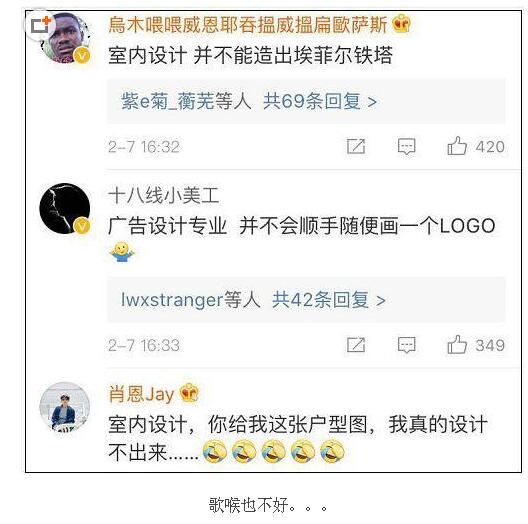
Task: Click the reply bubble icon on the 16:33 comment
Action: coord(406,345)
